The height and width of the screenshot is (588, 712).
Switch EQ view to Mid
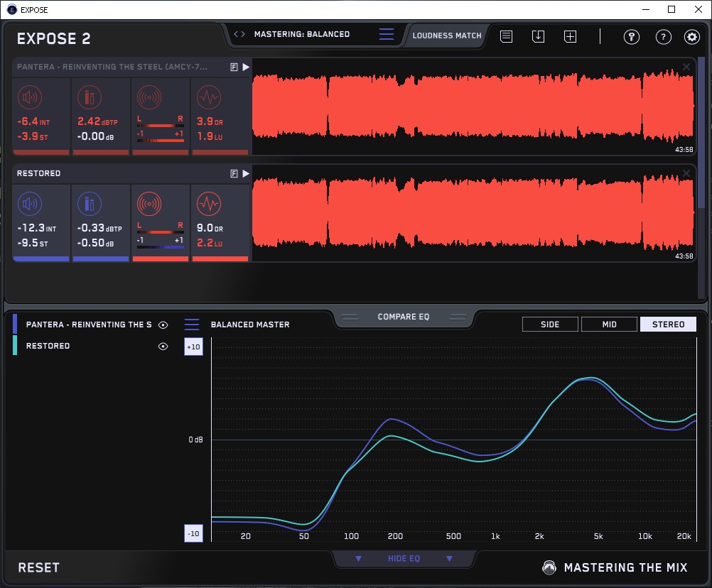pyautogui.click(x=609, y=325)
